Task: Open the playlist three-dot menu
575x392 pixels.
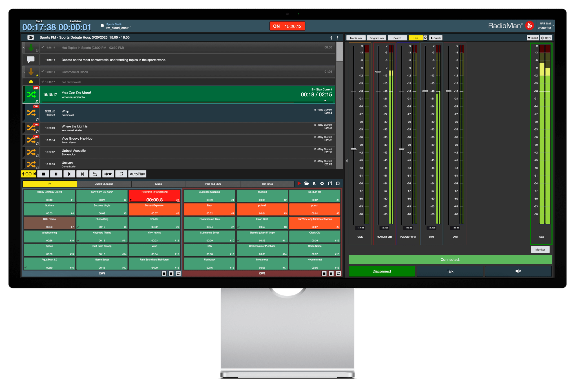Action: click(338, 38)
